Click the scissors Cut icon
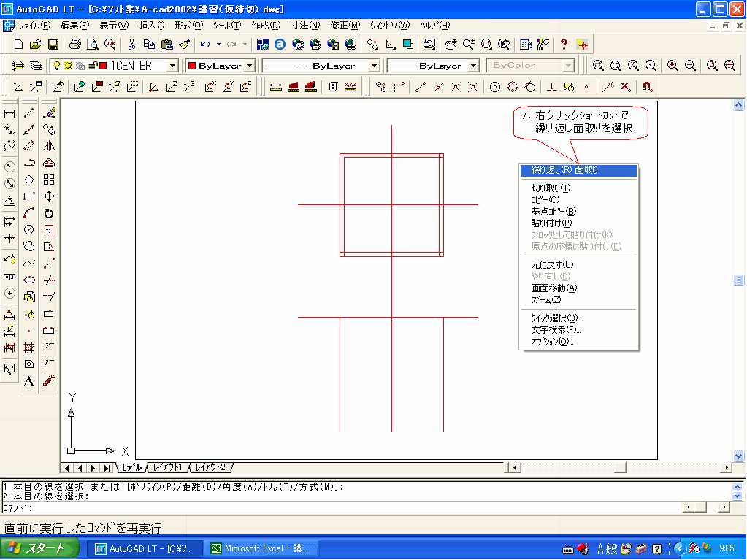This screenshot has width=747, height=560. click(131, 45)
